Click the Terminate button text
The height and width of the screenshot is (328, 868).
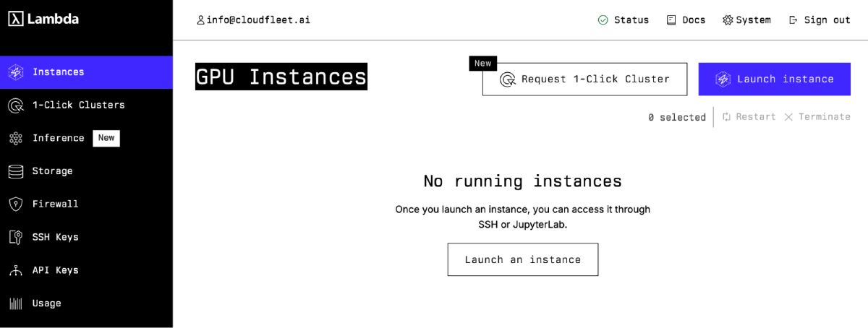pyautogui.click(x=825, y=117)
